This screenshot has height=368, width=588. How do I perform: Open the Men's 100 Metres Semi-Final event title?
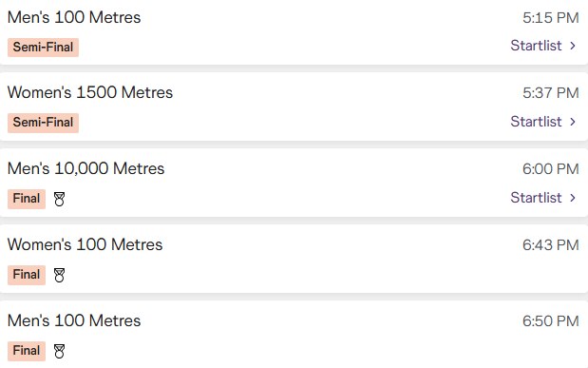[74, 17]
